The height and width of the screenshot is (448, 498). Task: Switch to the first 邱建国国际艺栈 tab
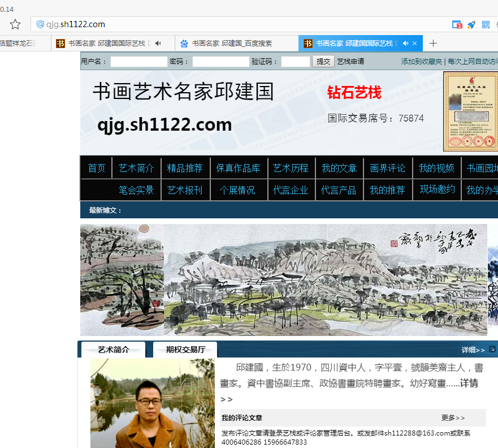(113, 43)
